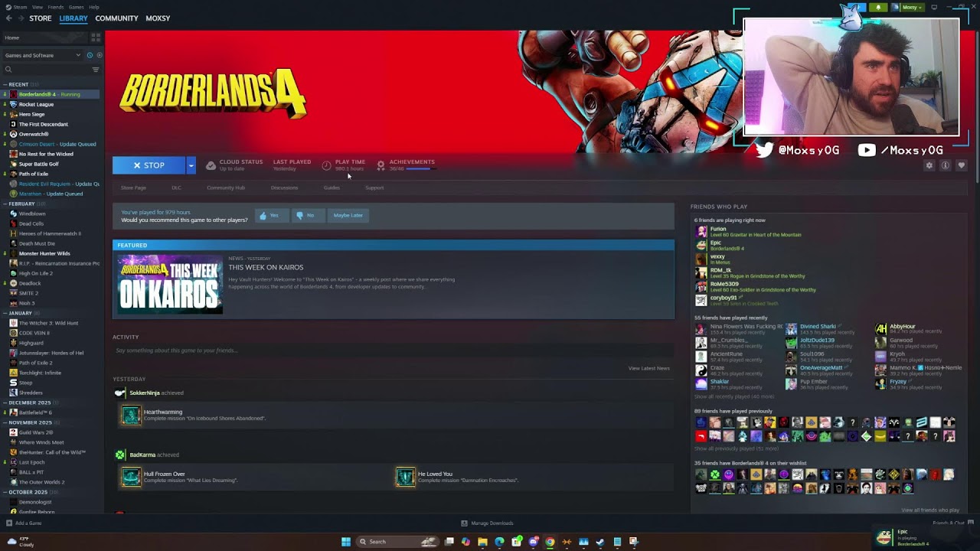Open Manage Downloads
Viewport: 980px width, 551px height.
coord(488,523)
